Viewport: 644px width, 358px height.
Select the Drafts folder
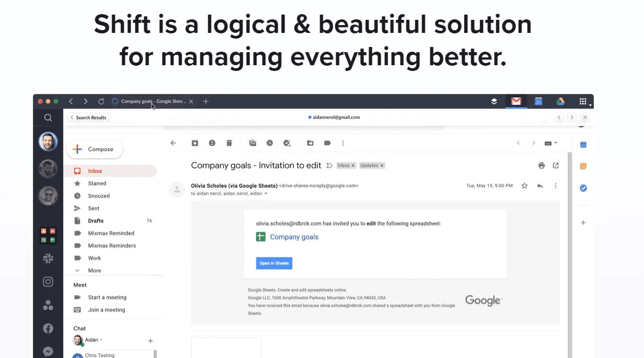pyautogui.click(x=96, y=221)
